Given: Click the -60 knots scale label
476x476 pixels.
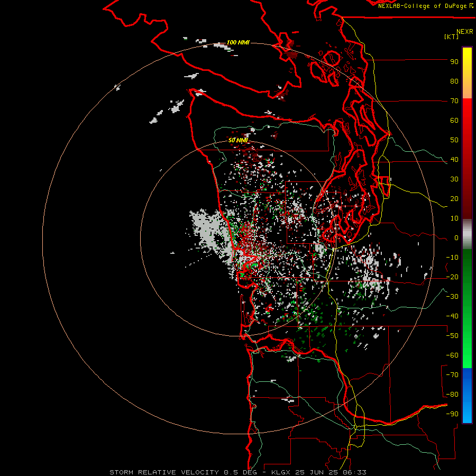Looking at the screenshot, I should pyautogui.click(x=452, y=355).
